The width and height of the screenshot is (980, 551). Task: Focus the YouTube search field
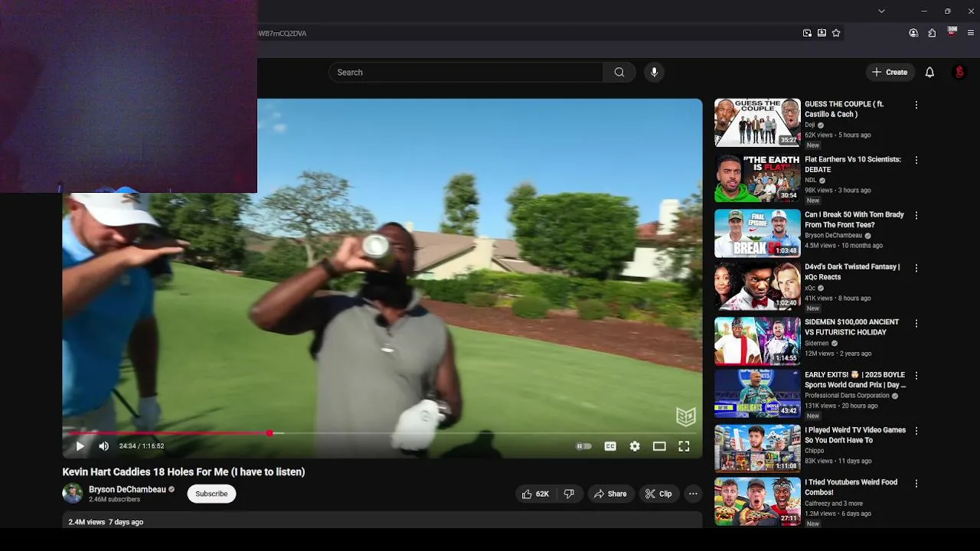465,72
